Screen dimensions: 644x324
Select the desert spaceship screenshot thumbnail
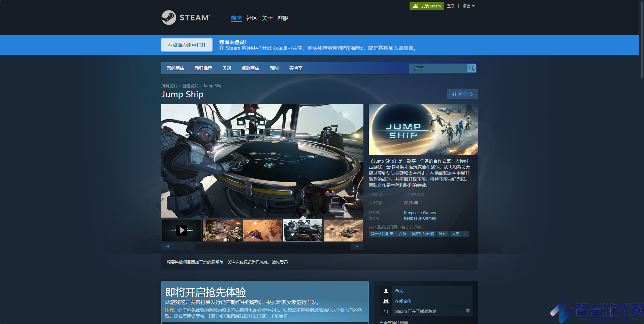[x=344, y=230]
